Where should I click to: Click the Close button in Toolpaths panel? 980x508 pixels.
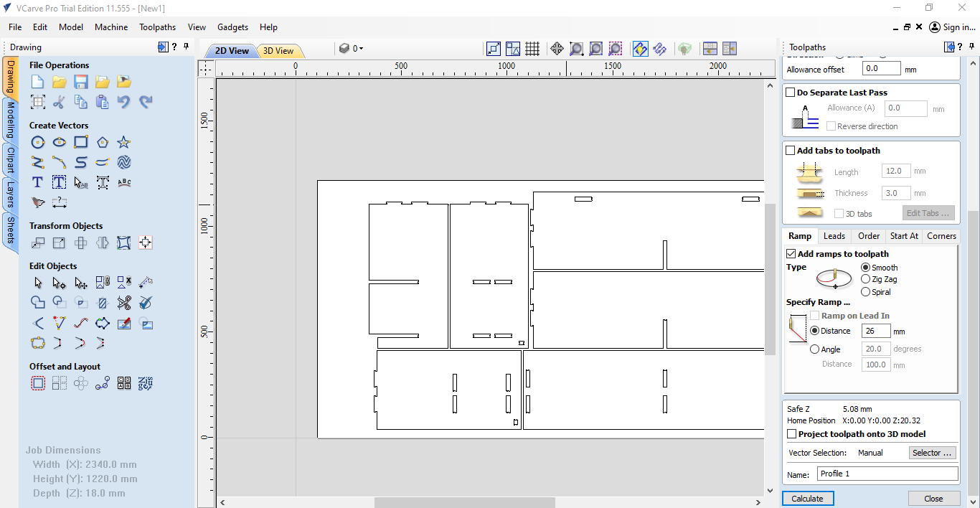click(x=933, y=499)
